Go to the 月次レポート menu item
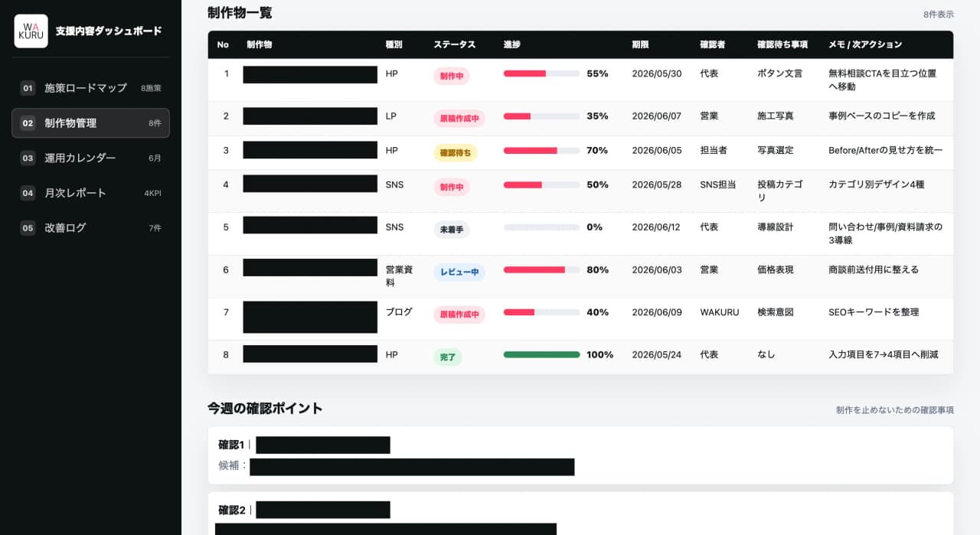 point(90,193)
